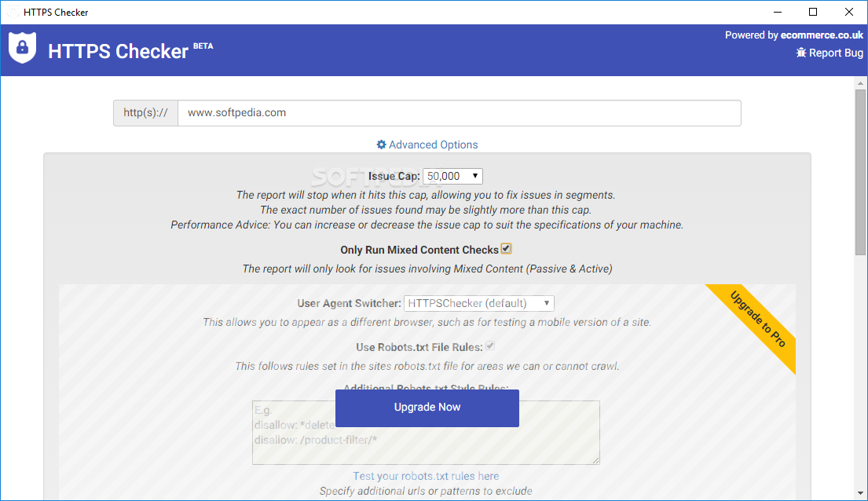Screen dimensions: 868x501
Task: Click the www.softpedia.com URL input field
Action: 460,113
